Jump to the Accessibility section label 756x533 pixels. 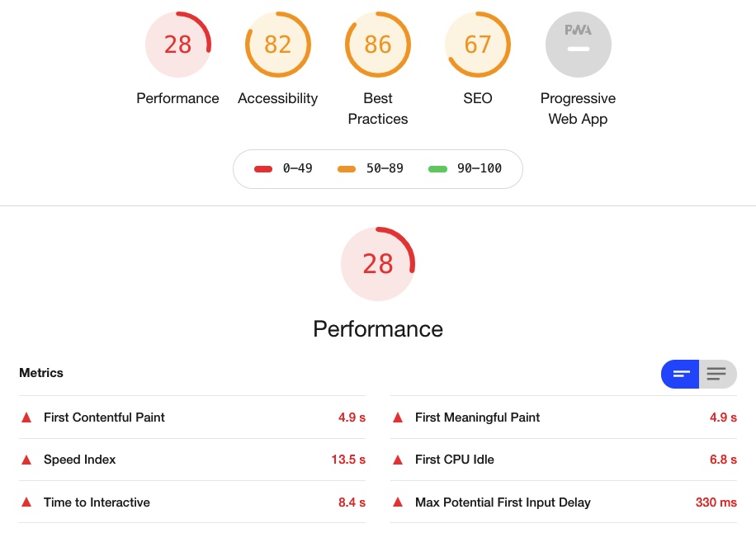[277, 98]
